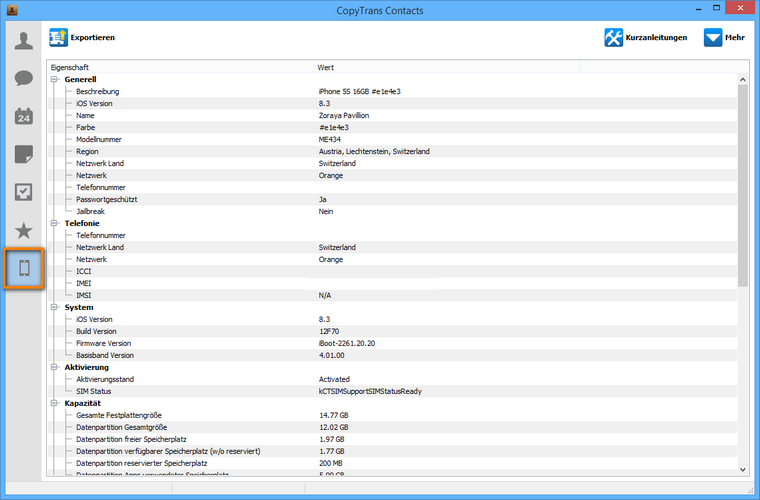The width and height of the screenshot is (760, 500).
Task: Click the value Activated
Action: click(334, 379)
